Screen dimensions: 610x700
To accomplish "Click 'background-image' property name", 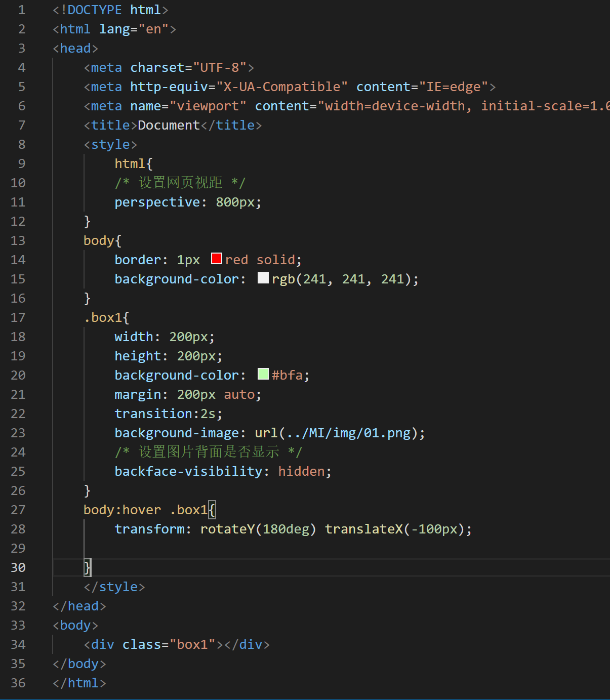I will (177, 433).
